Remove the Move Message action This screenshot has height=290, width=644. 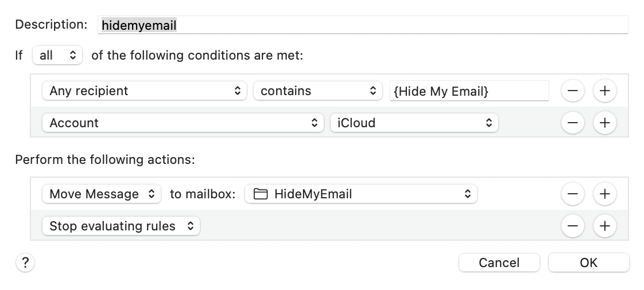point(573,194)
